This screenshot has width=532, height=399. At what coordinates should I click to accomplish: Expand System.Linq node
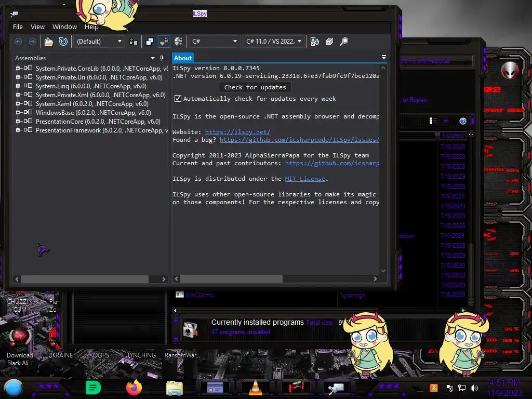coord(18,86)
